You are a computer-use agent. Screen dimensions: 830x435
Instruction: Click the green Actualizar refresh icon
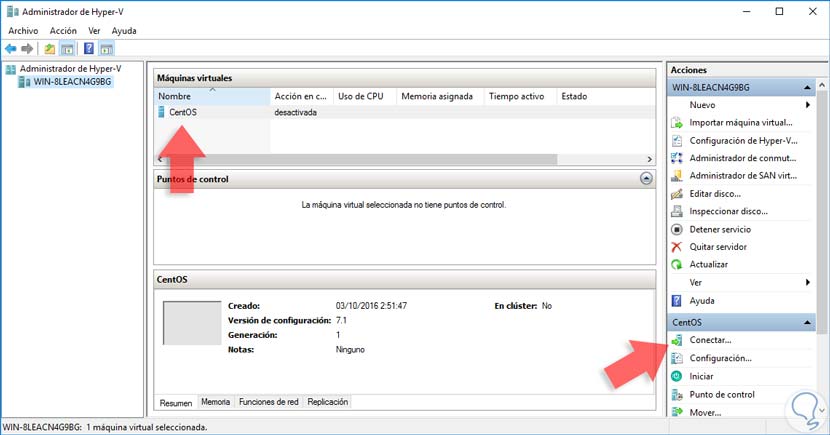click(676, 265)
